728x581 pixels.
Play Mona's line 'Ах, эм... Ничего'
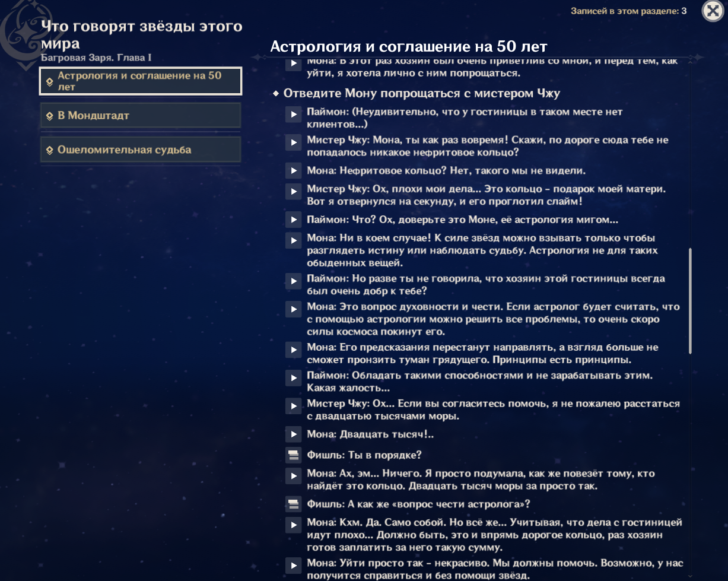pyautogui.click(x=293, y=476)
